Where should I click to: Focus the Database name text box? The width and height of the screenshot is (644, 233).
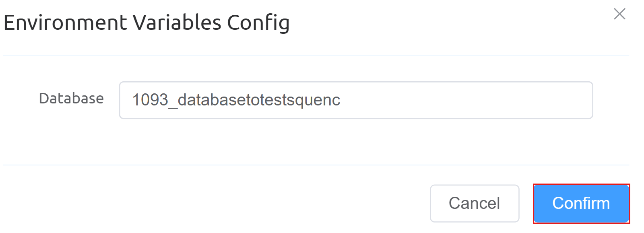(355, 100)
